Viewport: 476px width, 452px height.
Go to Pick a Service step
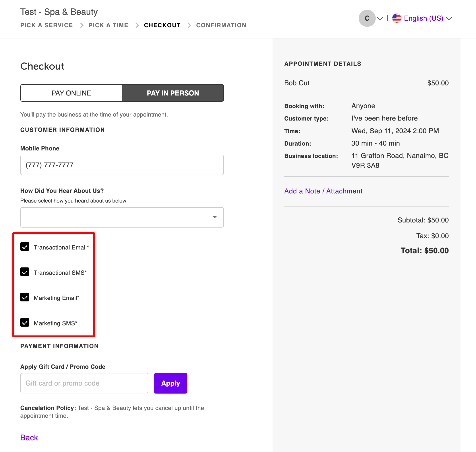[46, 25]
